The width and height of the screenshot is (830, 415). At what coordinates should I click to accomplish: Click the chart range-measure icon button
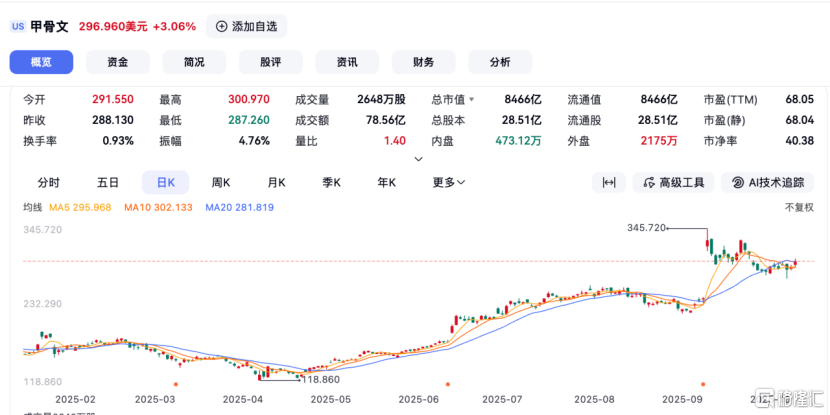608,182
